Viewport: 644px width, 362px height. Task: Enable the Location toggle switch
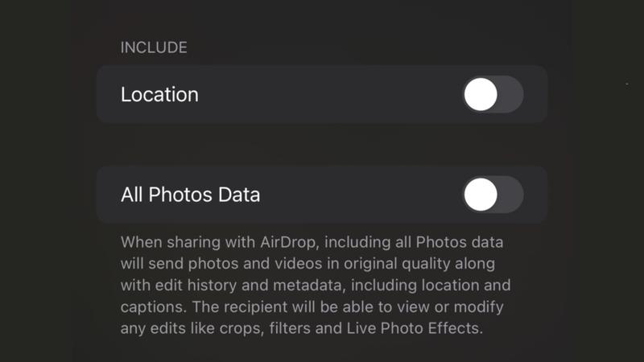[x=493, y=95]
